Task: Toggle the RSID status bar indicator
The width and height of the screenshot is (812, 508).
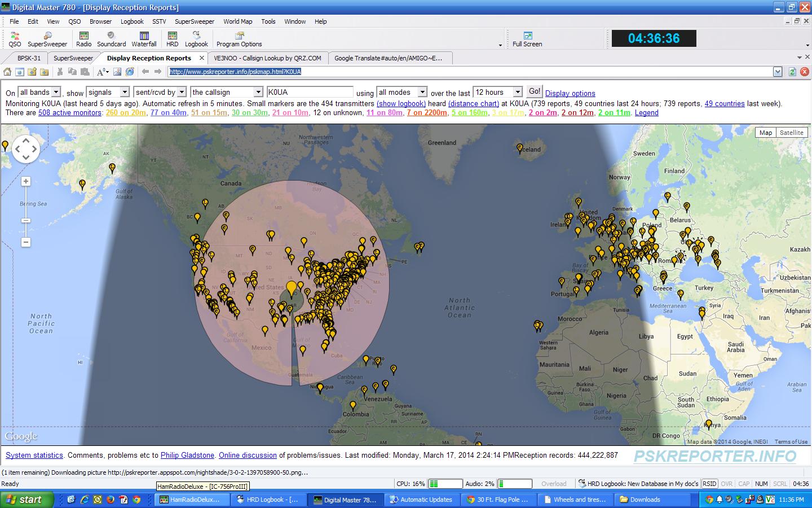Action: click(709, 484)
